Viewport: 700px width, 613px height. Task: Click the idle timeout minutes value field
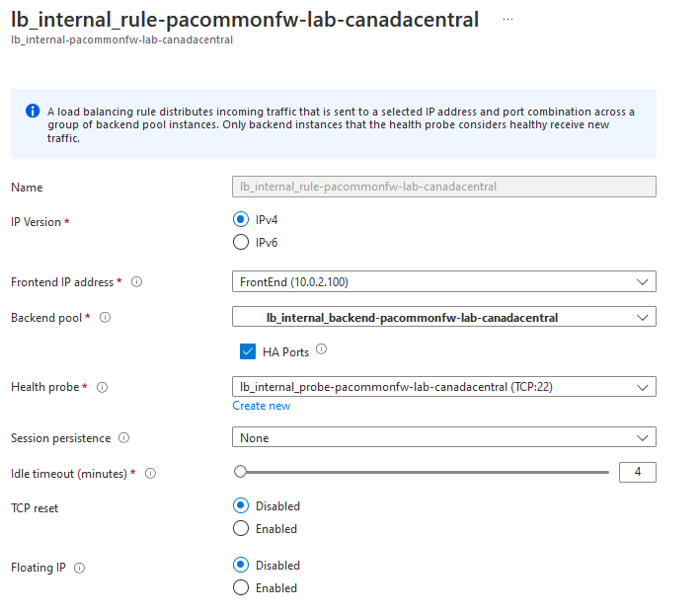(x=637, y=473)
